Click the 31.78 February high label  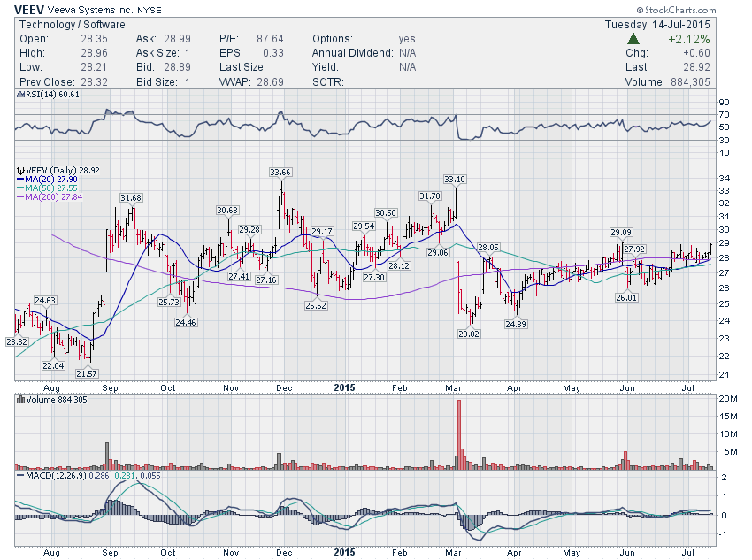pos(430,196)
